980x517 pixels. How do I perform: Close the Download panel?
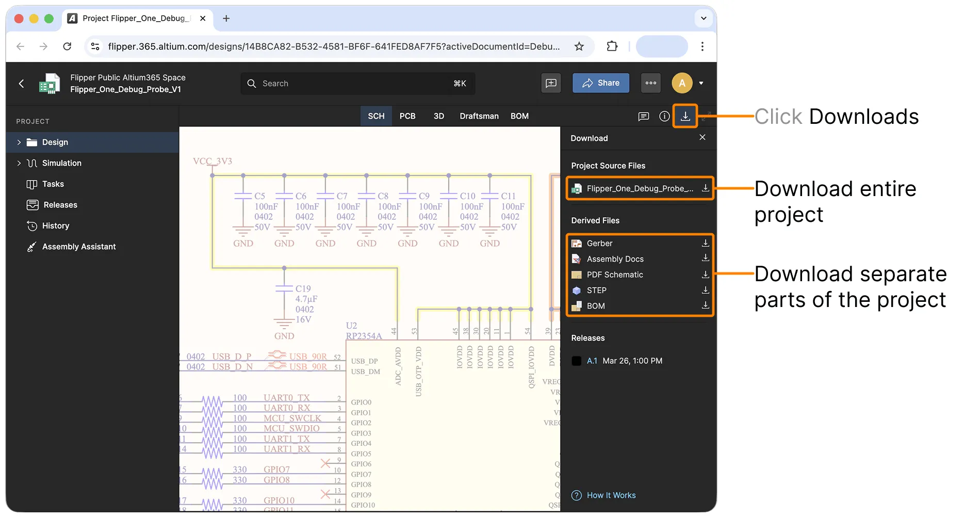pyautogui.click(x=702, y=137)
